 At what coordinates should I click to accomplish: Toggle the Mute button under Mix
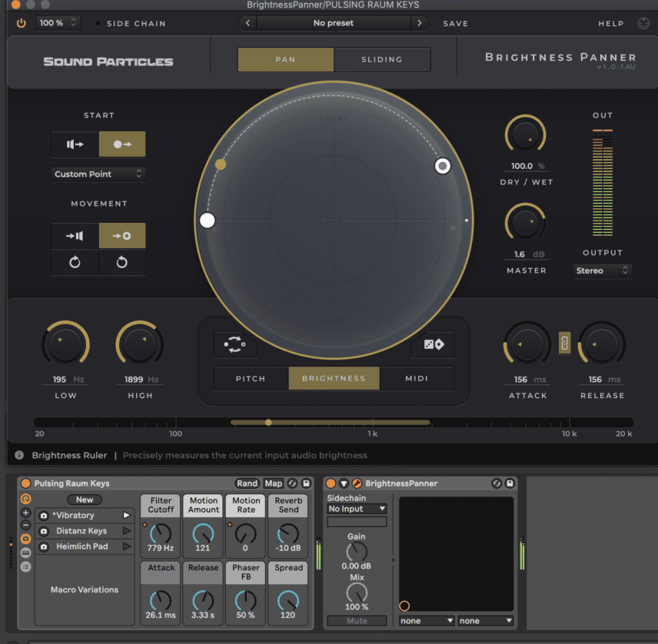pos(357,621)
